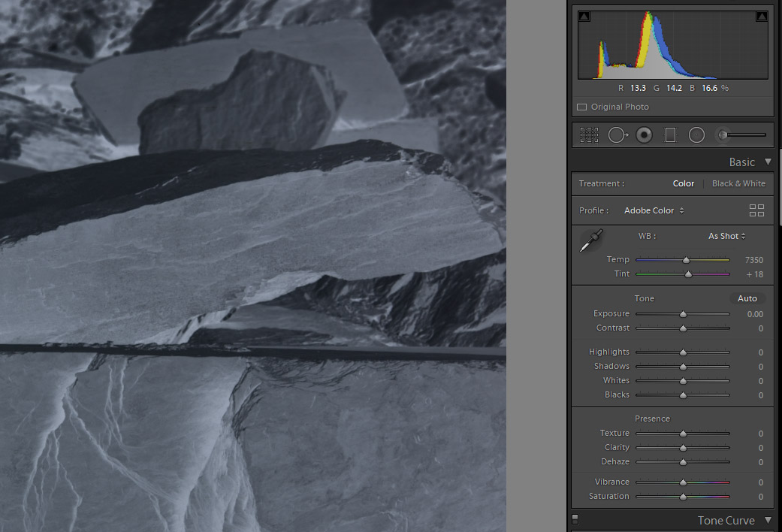This screenshot has width=782, height=532.
Task: Switch treatment to Black & White
Action: point(738,183)
